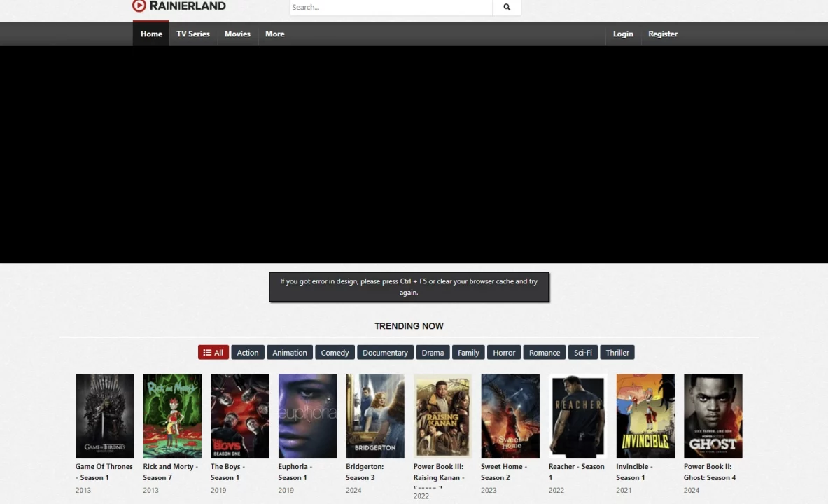Screen dimensions: 828x504
Task: Filter trending by Animation genre
Action: click(290, 353)
